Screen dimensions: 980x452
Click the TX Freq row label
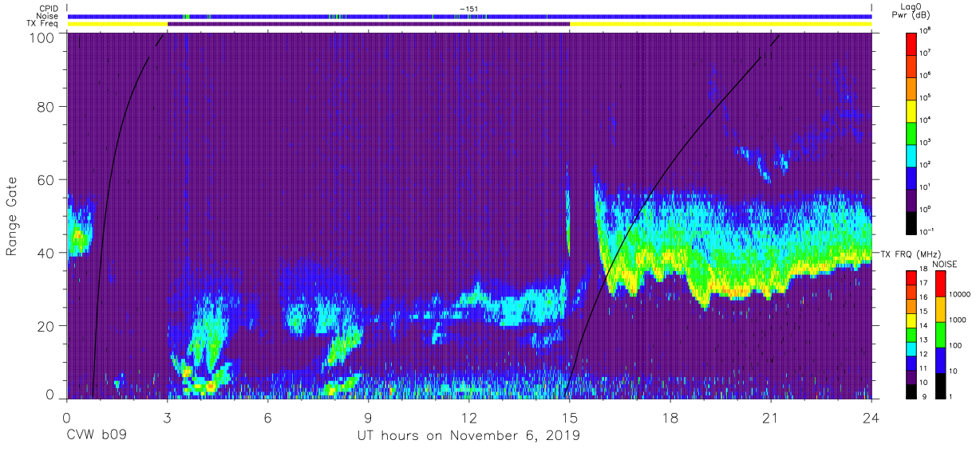point(42,24)
